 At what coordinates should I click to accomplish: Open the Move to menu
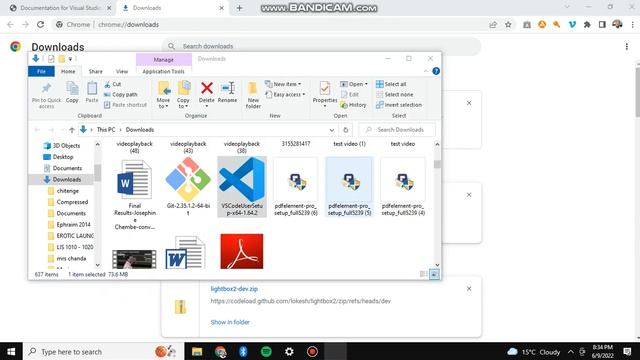coord(163,95)
